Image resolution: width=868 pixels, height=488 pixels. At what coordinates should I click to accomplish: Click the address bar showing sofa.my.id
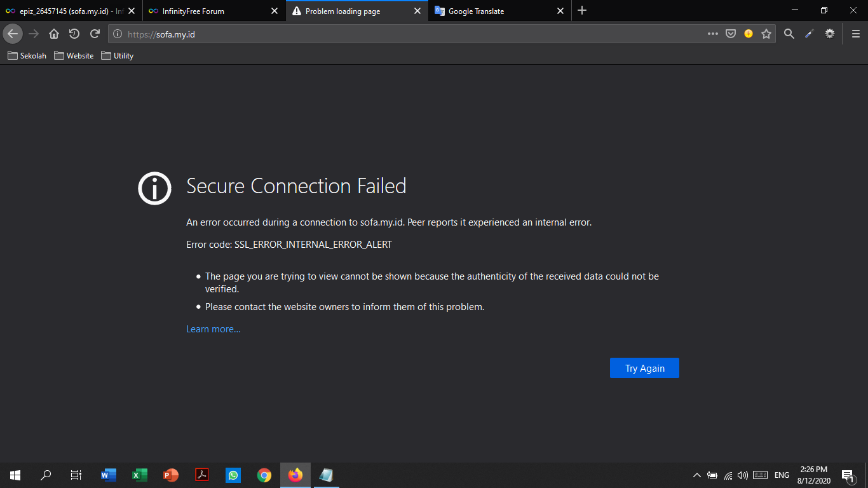point(407,34)
